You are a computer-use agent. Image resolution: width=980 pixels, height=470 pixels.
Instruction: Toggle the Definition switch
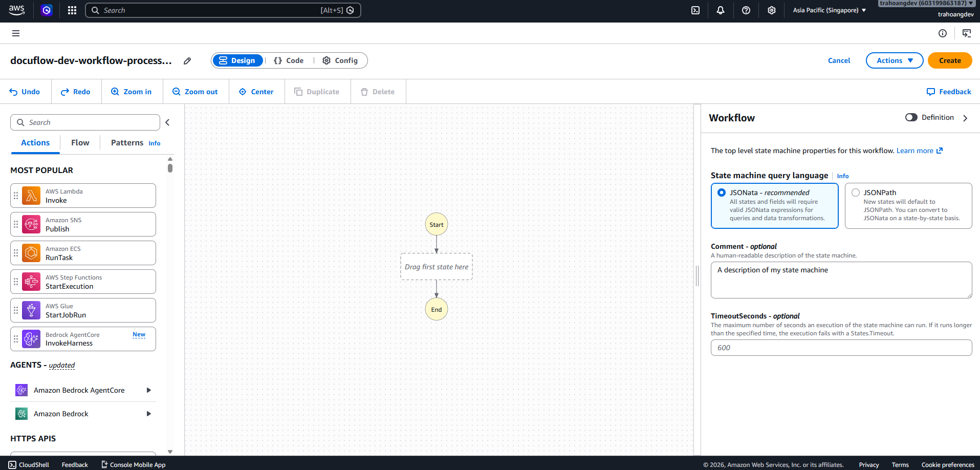pos(911,117)
